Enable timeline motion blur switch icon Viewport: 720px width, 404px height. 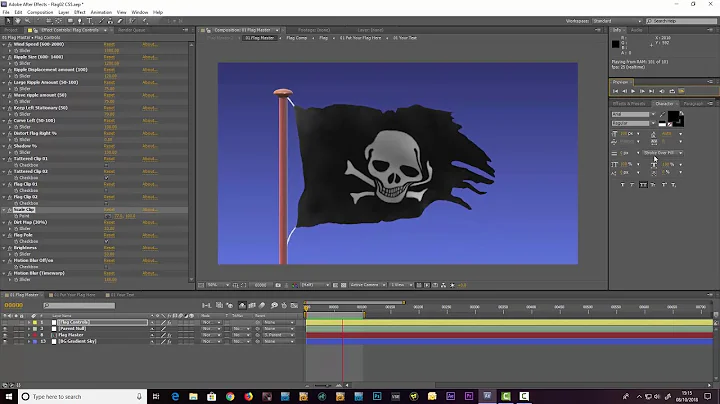click(x=262, y=305)
